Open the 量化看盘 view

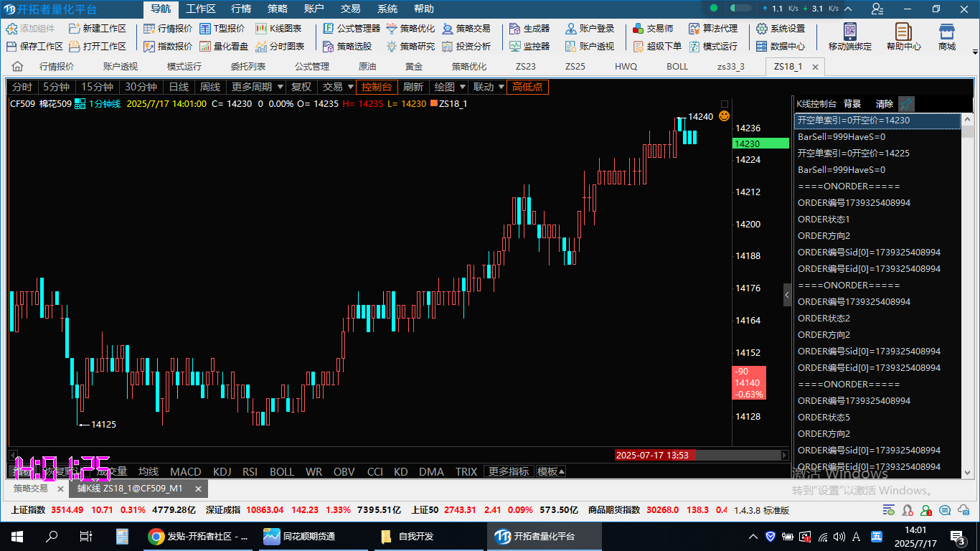223,47
